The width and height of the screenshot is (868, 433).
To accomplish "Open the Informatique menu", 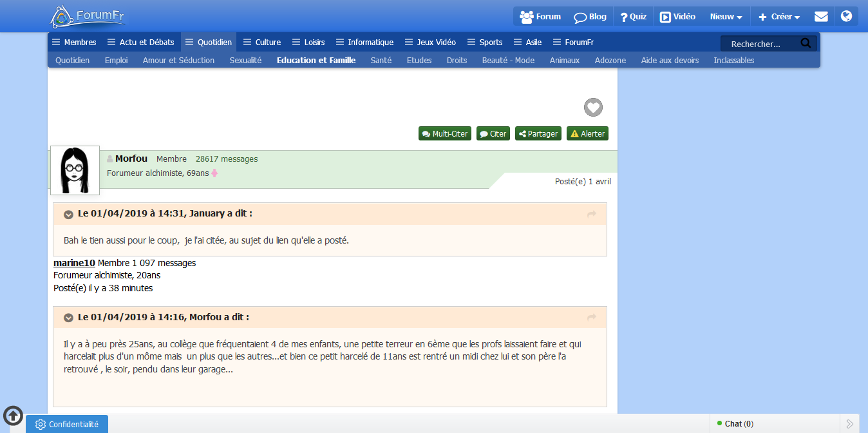I will pyautogui.click(x=364, y=43).
